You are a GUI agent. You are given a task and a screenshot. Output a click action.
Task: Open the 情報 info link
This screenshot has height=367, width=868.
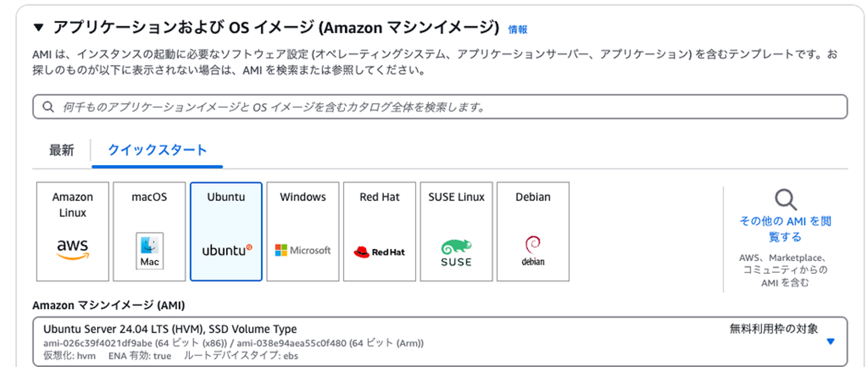coord(517,29)
